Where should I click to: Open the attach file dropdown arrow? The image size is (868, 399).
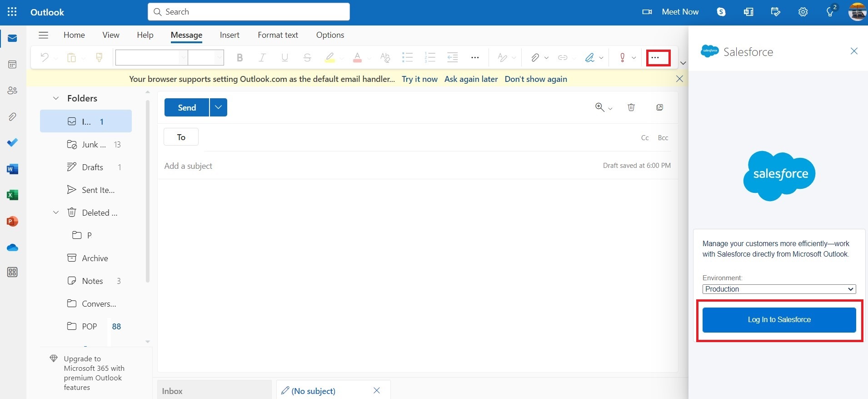[546, 58]
